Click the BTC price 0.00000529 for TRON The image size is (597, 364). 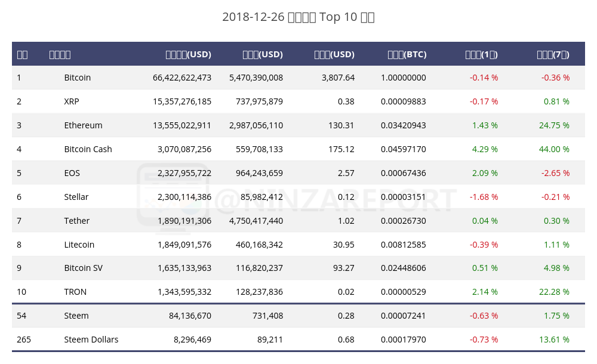pyautogui.click(x=403, y=292)
